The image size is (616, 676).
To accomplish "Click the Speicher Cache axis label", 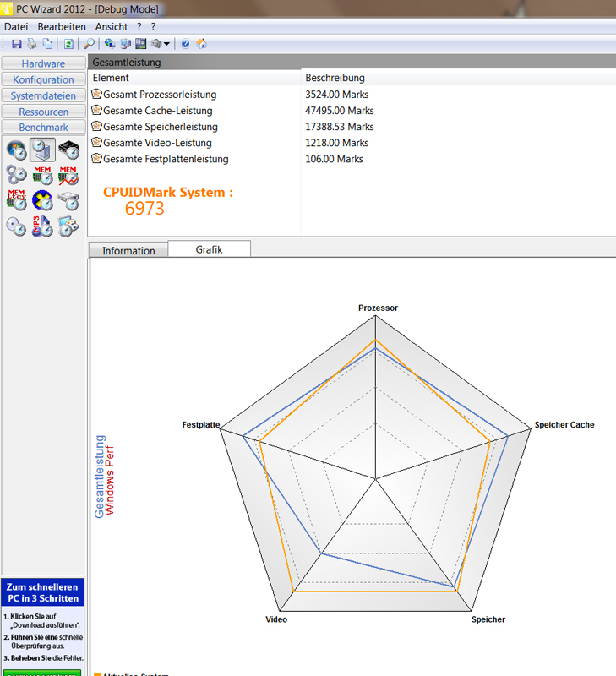I will (x=564, y=425).
